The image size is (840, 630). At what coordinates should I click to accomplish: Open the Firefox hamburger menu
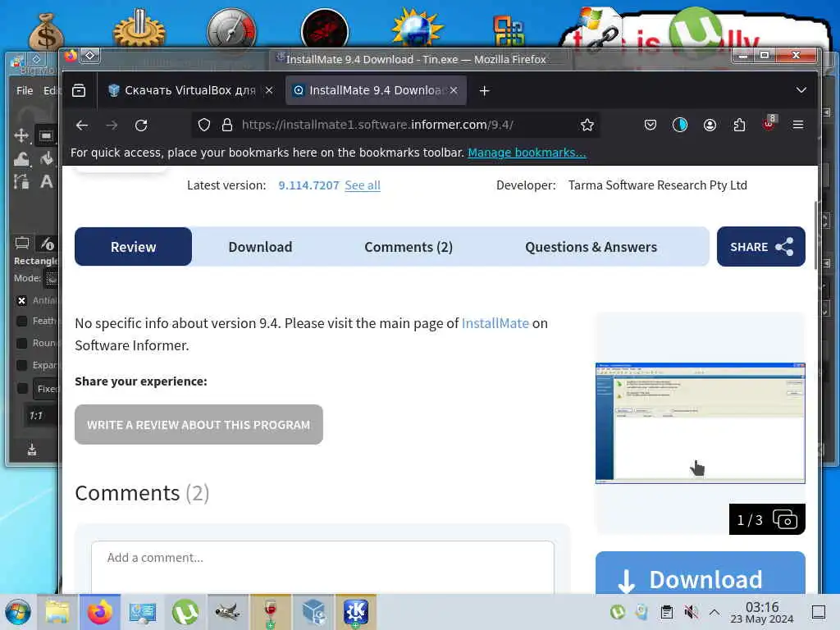click(x=798, y=126)
